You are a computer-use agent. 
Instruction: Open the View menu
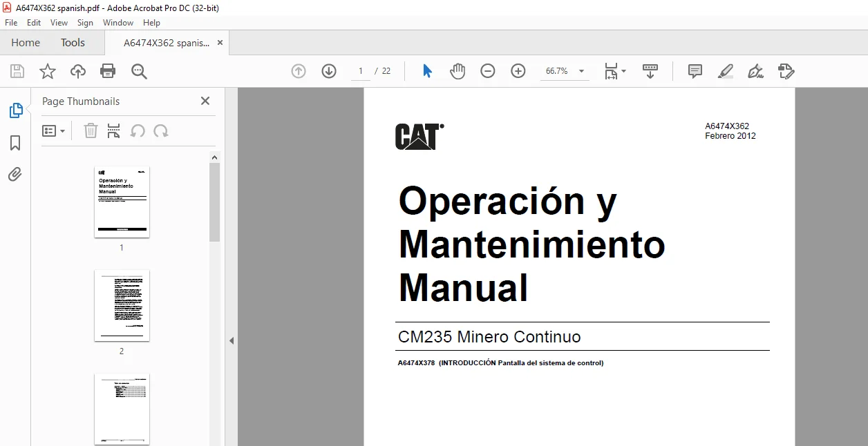[59, 23]
